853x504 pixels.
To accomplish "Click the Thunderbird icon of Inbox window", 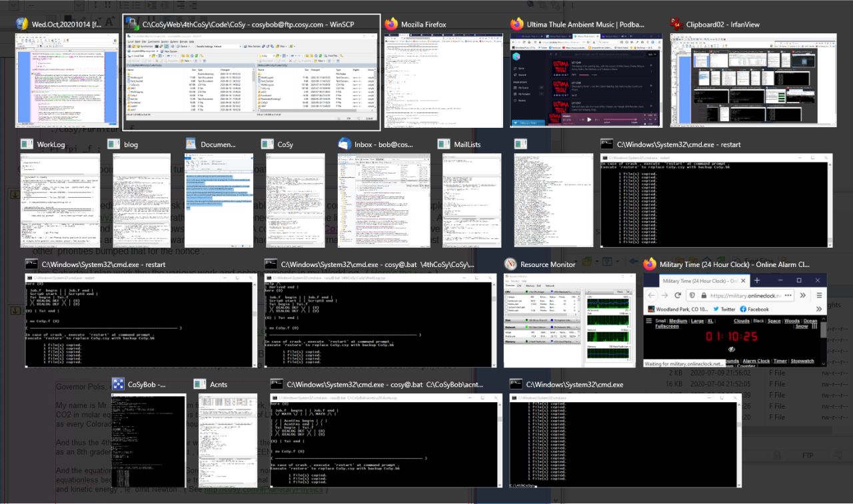I will 344,144.
